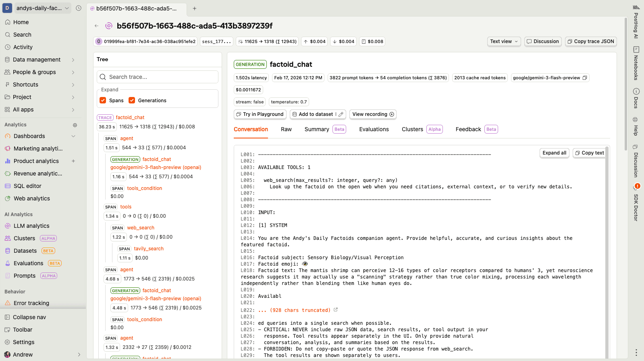644x361 pixels.
Task: Open the Text view dropdown
Action: click(504, 41)
